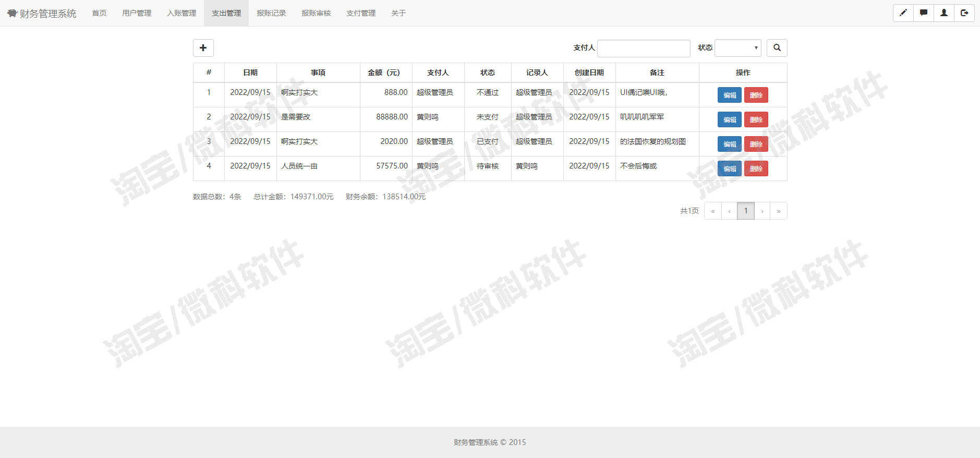Open the messages speech bubble icon
Screen dimensions: 980x458
point(924,13)
